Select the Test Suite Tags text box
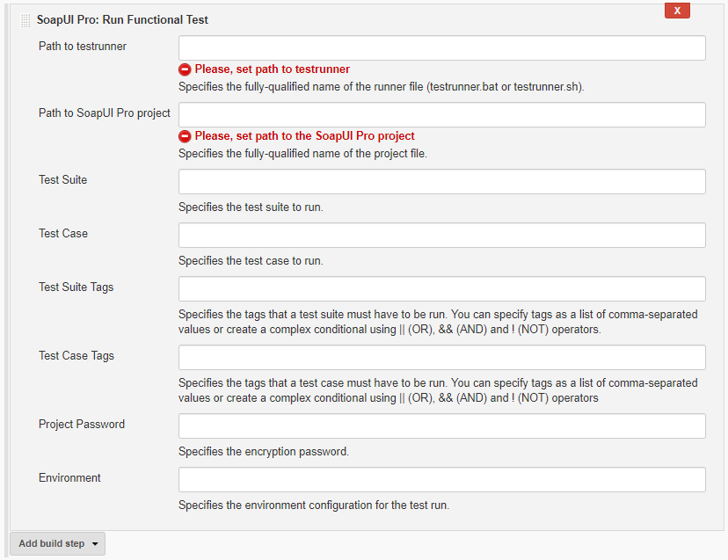The height and width of the screenshot is (560, 728). pos(442,289)
